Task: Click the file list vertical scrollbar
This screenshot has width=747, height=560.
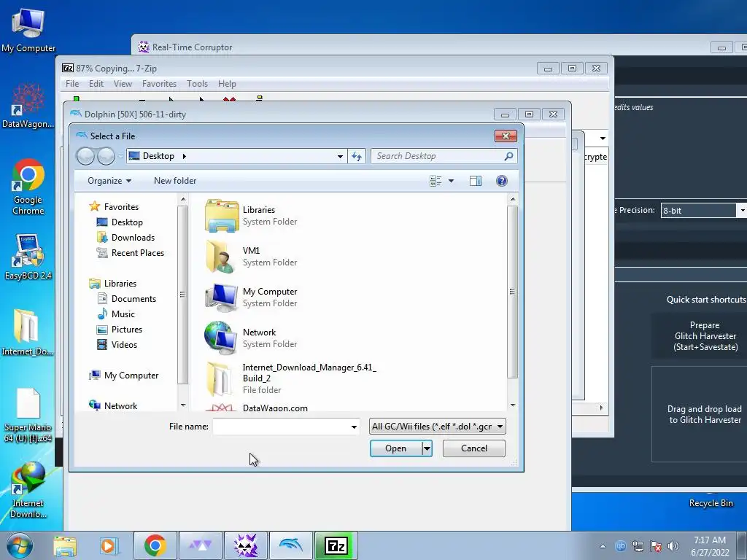Action: [x=512, y=292]
